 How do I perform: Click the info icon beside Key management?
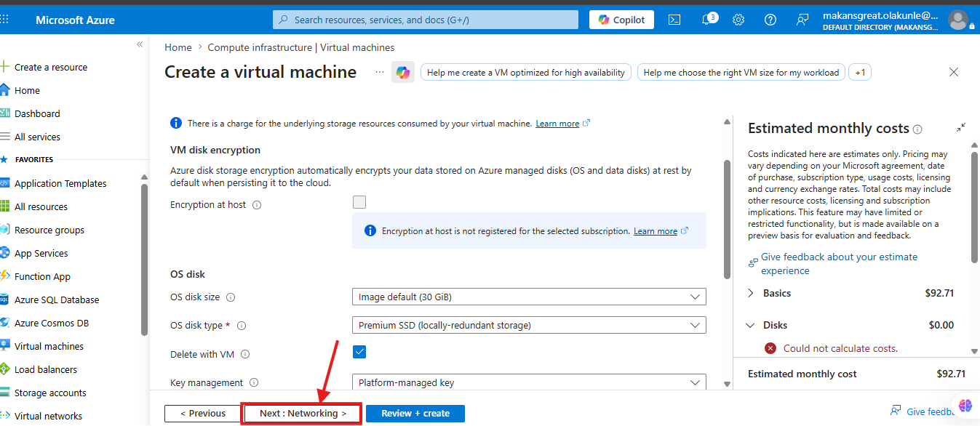point(254,382)
